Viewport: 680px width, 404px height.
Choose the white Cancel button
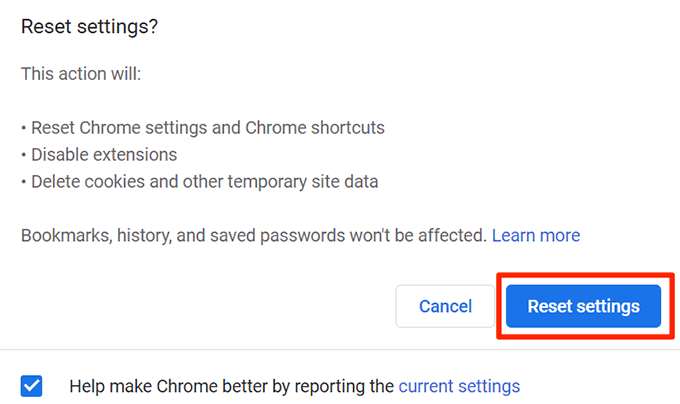point(445,306)
